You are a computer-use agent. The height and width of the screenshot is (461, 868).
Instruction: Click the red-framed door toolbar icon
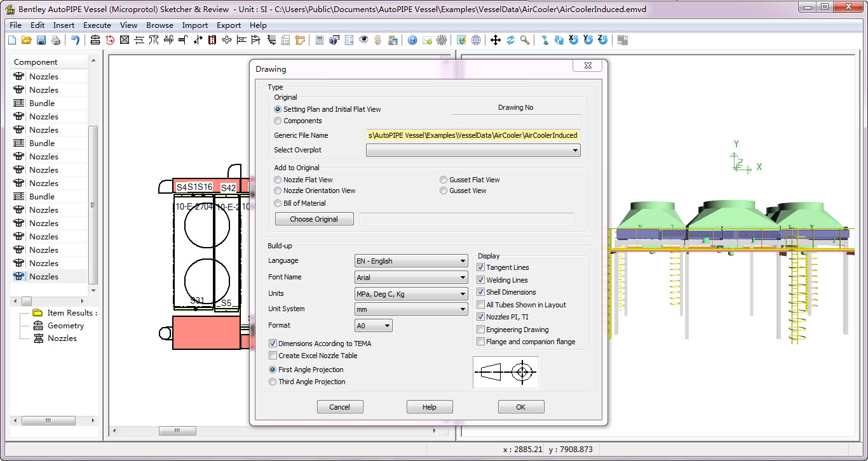(x=212, y=40)
